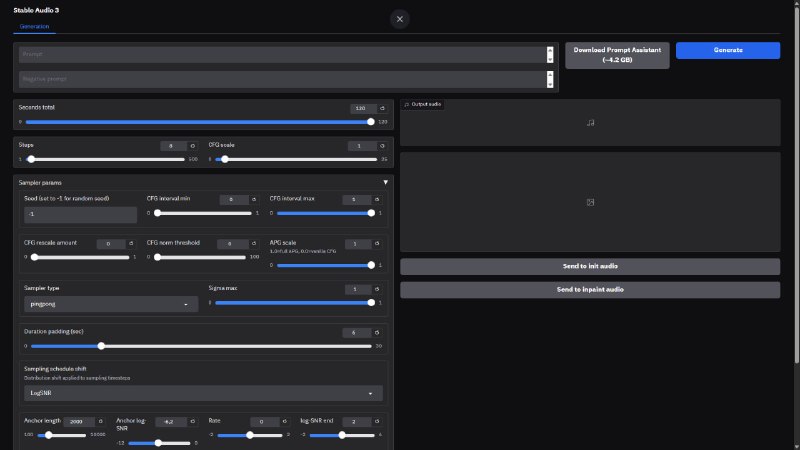Click the CFG interval min slider

point(203,213)
